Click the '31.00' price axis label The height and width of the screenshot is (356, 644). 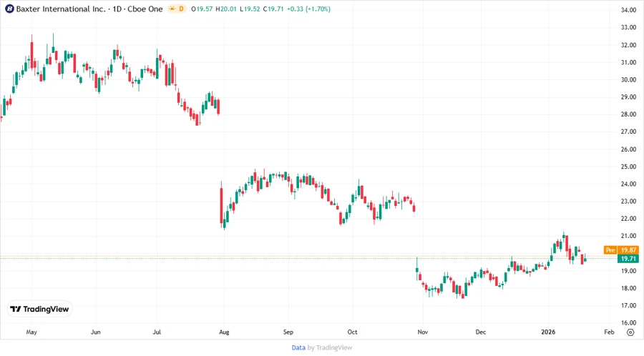628,62
